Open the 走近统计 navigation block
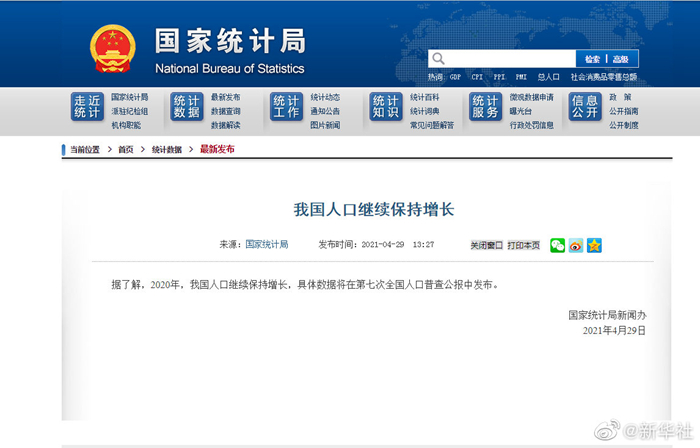 [87, 107]
